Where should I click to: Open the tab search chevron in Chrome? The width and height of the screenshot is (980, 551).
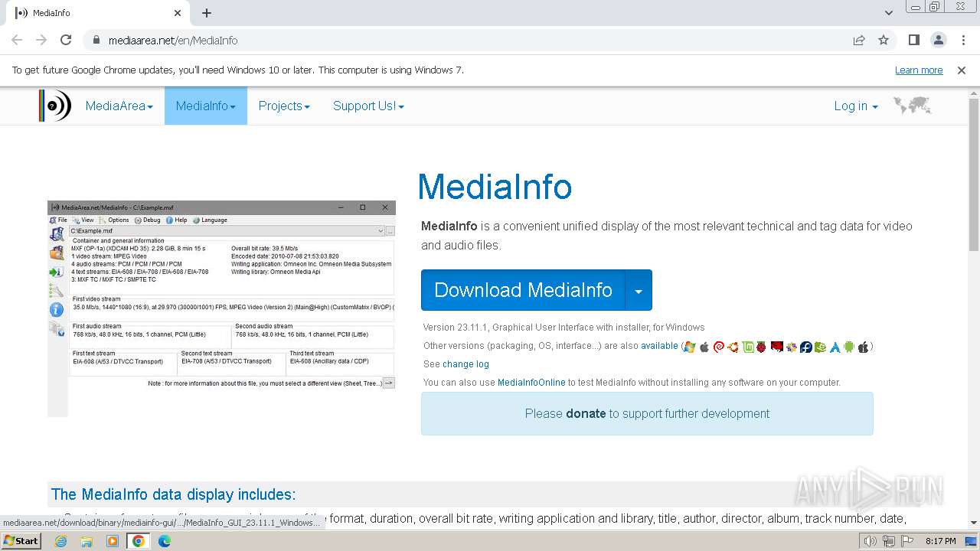pyautogui.click(x=888, y=13)
